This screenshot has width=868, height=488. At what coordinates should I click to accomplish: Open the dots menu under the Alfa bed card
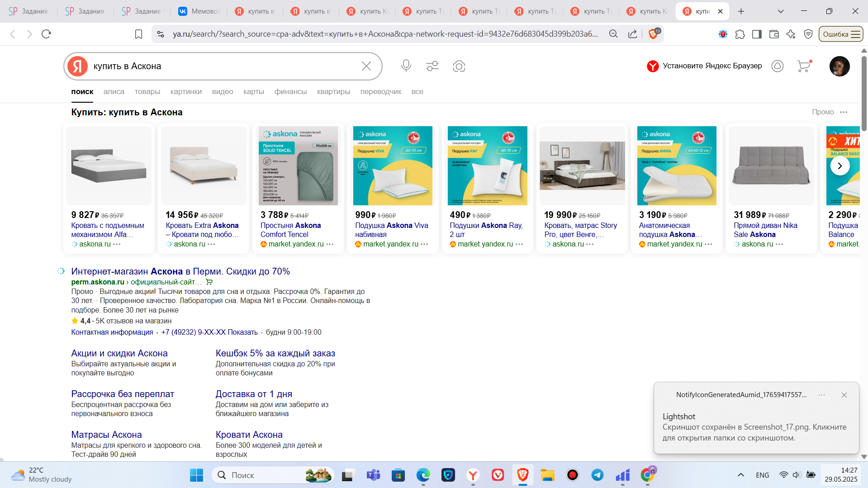click(117, 244)
